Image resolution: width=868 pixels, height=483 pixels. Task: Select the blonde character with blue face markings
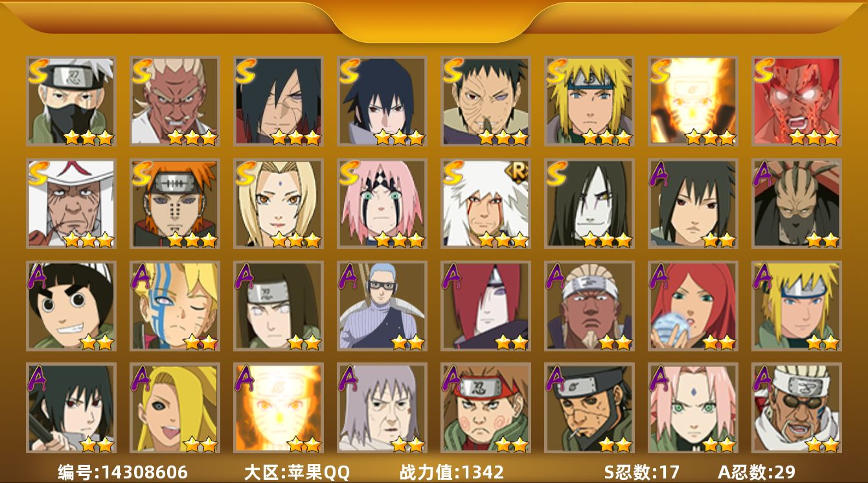point(175,306)
